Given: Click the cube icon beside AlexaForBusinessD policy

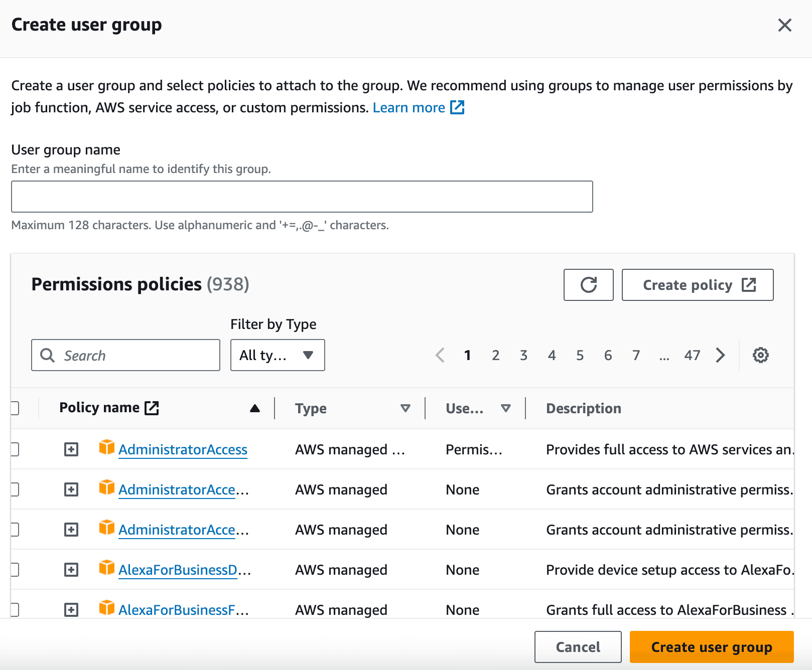Looking at the screenshot, I should click(106, 569).
